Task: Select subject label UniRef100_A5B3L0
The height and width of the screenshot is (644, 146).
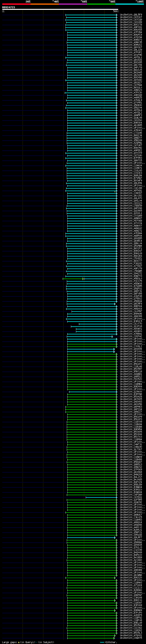Action: [131, 278]
